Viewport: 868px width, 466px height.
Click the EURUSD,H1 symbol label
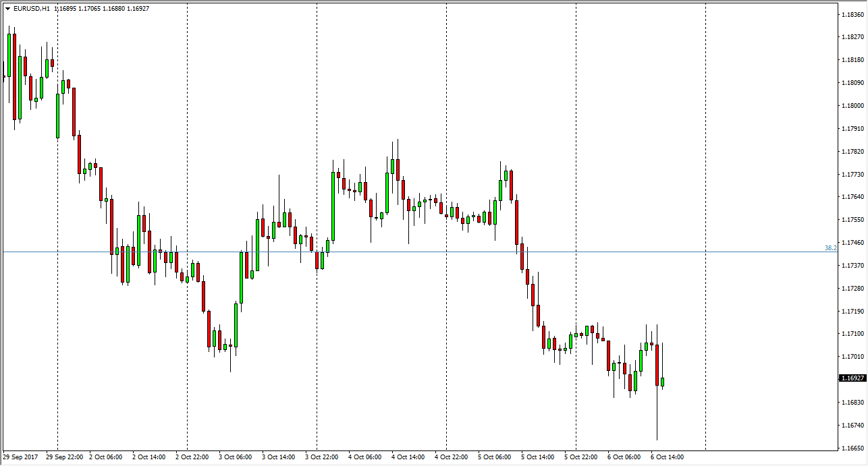click(30, 9)
